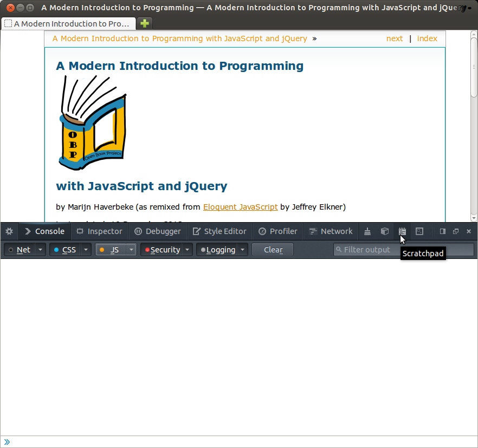
Task: Click the book title breadcrumb link
Action: 179,38
